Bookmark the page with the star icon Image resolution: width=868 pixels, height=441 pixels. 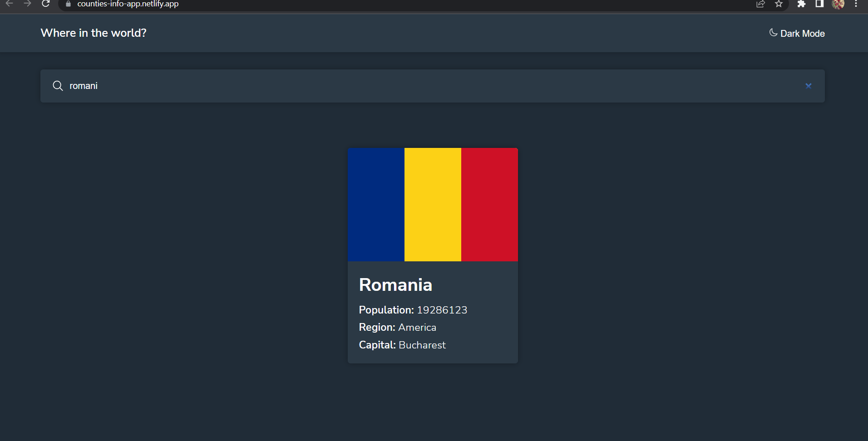pos(779,4)
